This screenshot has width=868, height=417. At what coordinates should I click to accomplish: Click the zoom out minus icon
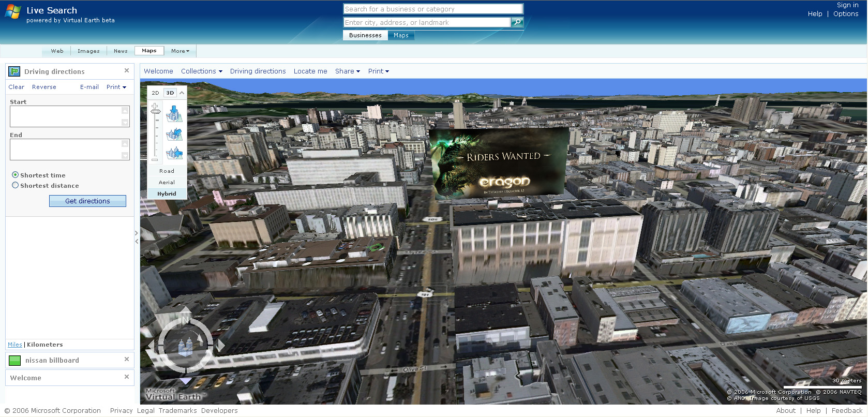[155, 160]
